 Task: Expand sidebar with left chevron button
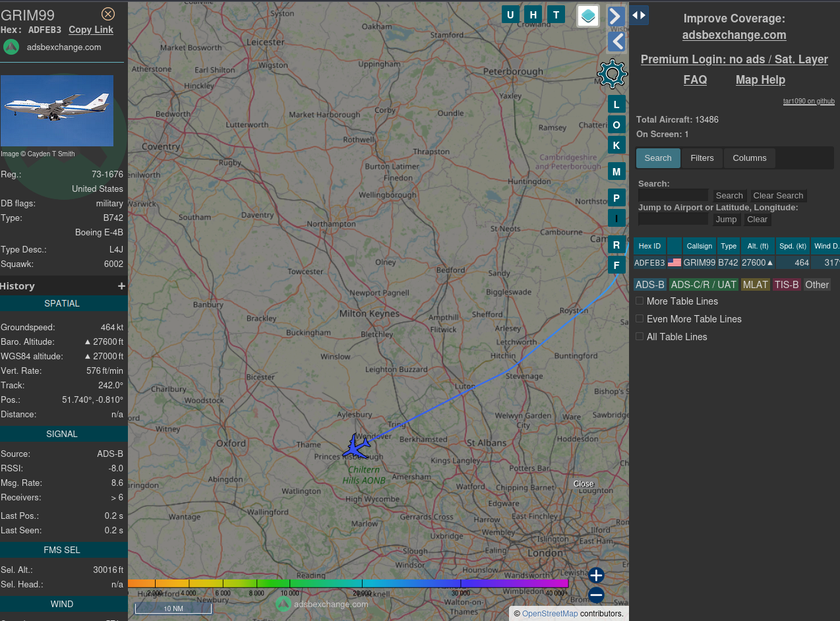tap(616, 42)
